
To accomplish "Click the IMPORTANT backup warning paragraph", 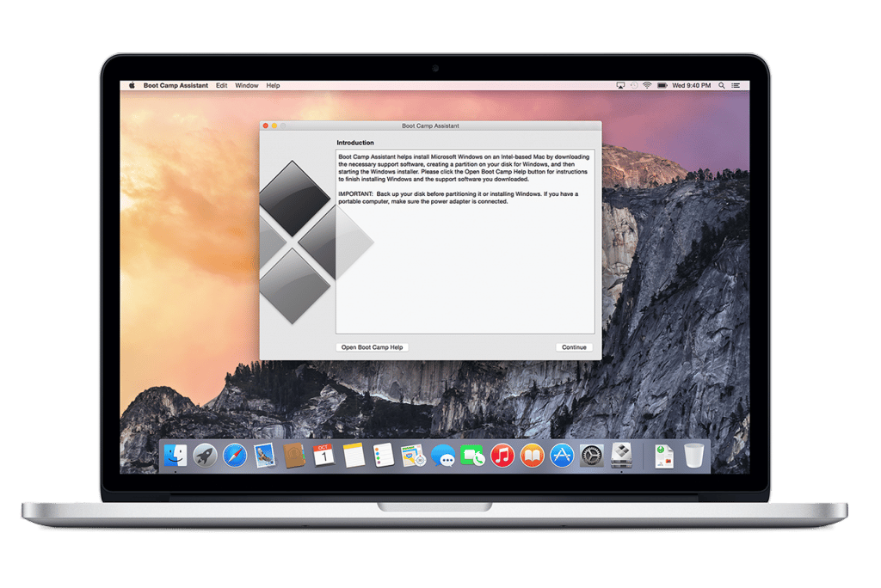I will point(458,198).
